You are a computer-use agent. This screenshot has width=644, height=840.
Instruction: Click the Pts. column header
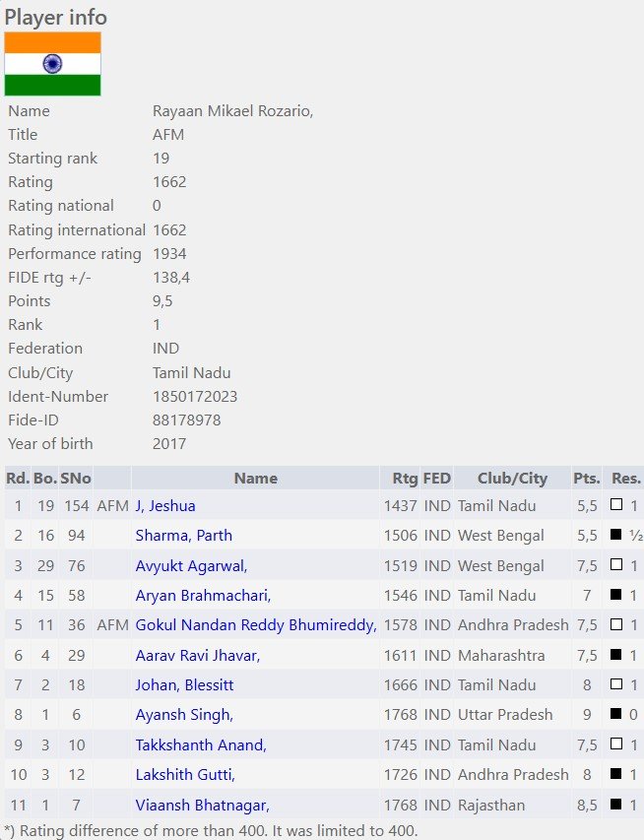[x=587, y=478]
